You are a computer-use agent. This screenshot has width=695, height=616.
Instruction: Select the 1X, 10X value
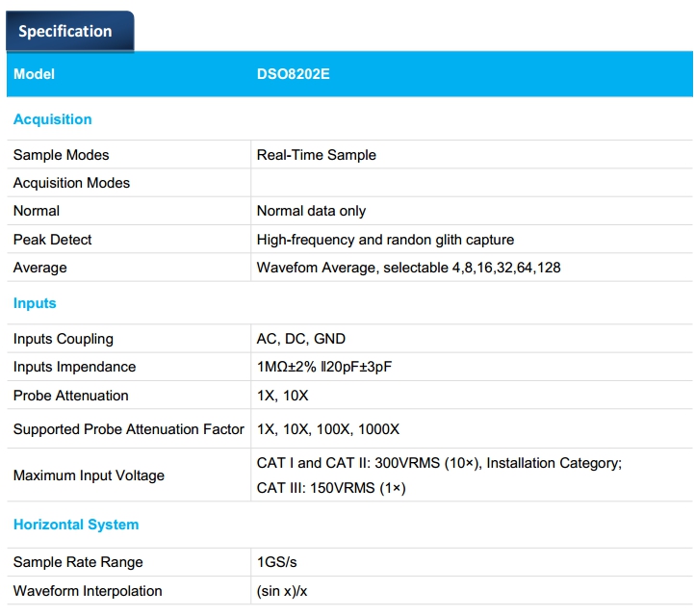tap(282, 396)
